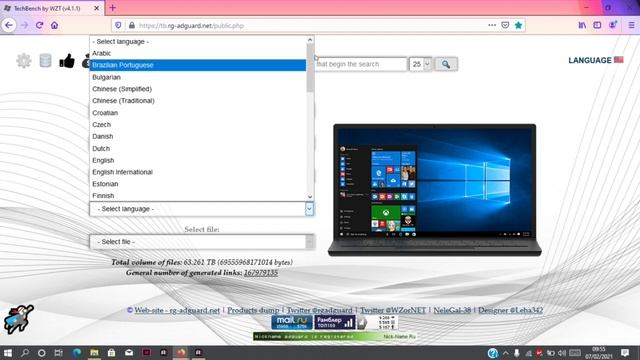Click the superhero mascot icon

click(x=19, y=319)
